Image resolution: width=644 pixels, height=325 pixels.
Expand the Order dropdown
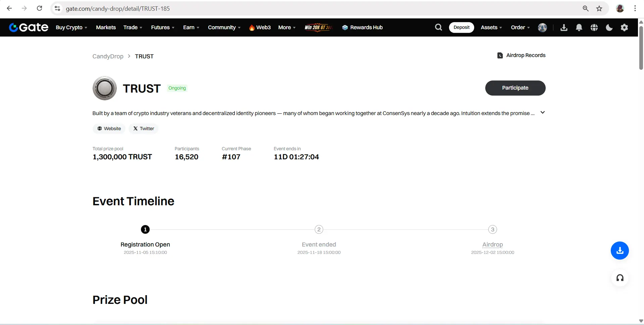tap(521, 28)
